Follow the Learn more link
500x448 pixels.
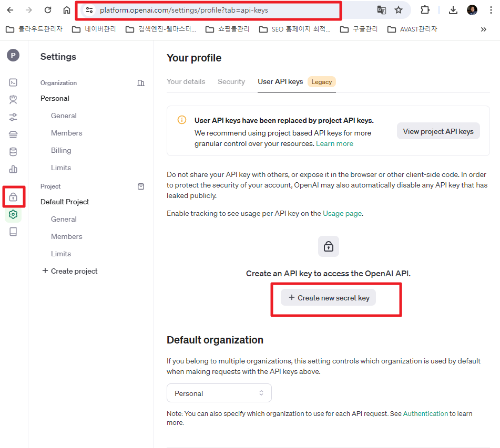click(x=334, y=144)
